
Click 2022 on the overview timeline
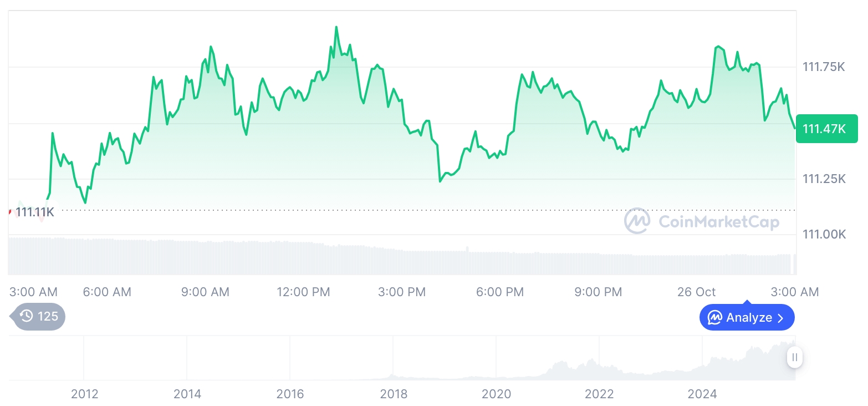[x=599, y=394]
